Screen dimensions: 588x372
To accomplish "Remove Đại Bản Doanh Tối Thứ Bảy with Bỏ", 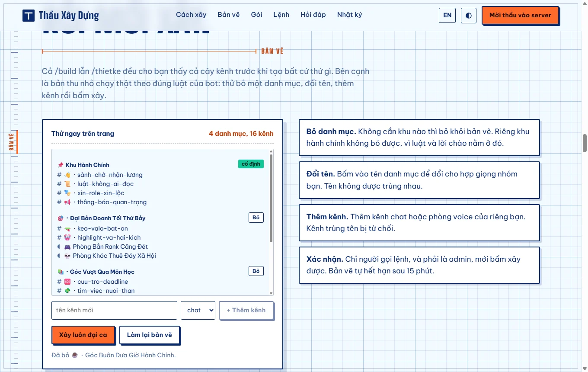I will click(256, 218).
